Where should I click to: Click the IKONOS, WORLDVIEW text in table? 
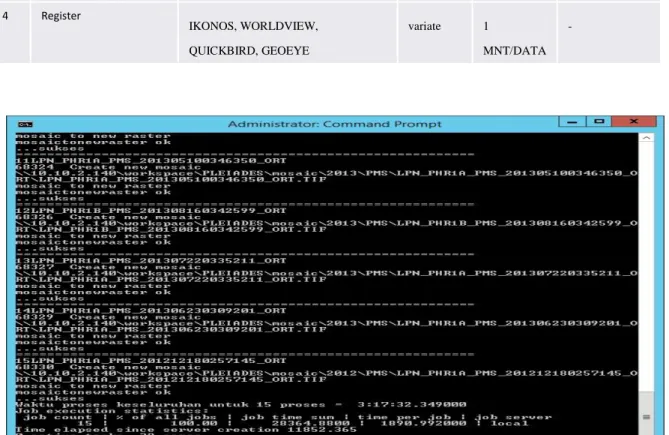click(x=253, y=26)
